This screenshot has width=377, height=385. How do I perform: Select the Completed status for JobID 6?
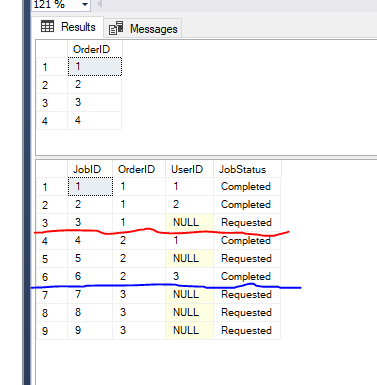coord(247,276)
